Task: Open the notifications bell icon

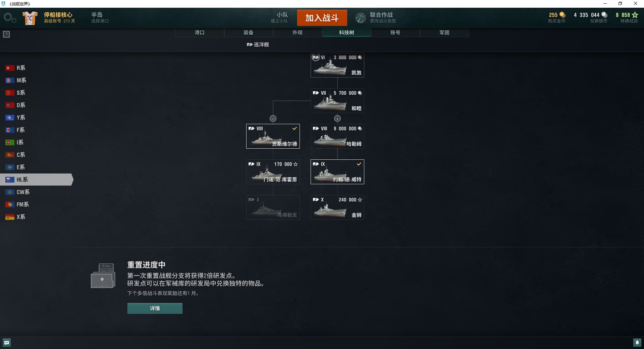Action: pos(637,343)
